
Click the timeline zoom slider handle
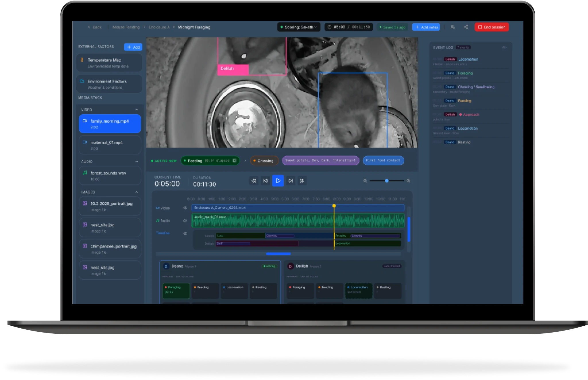pyautogui.click(x=387, y=181)
